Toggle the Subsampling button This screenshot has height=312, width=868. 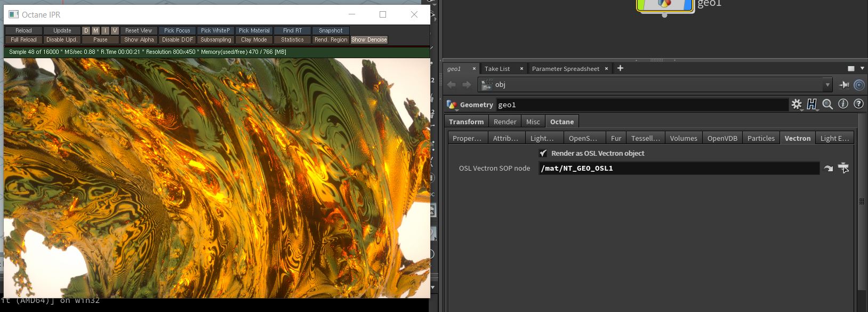[215, 39]
